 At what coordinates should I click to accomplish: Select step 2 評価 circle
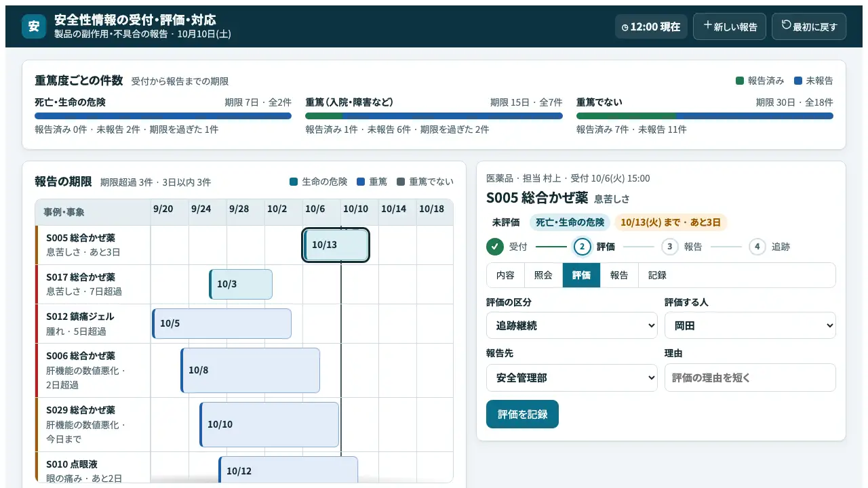point(583,247)
